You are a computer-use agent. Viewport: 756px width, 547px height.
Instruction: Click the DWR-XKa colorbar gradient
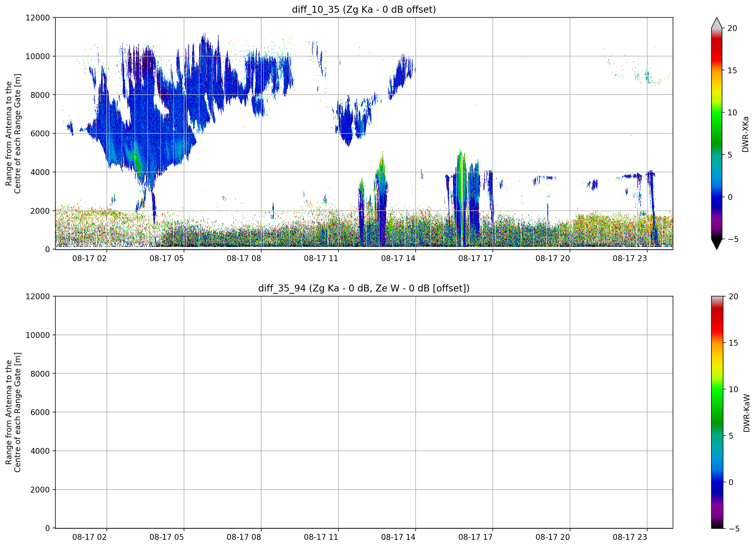[717, 133]
